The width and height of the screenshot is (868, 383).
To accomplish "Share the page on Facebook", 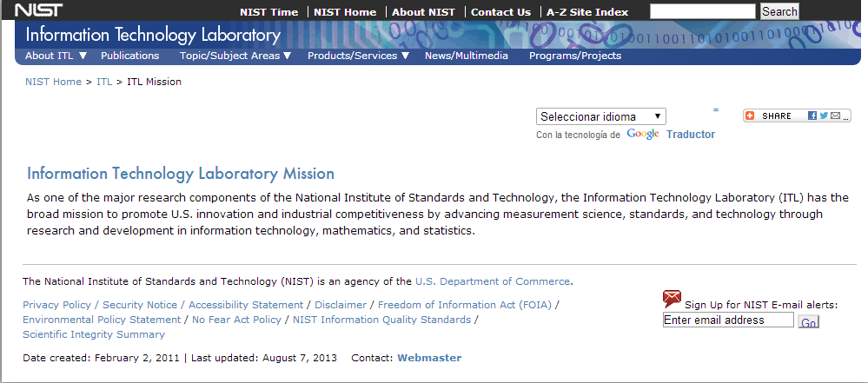I will (812, 116).
